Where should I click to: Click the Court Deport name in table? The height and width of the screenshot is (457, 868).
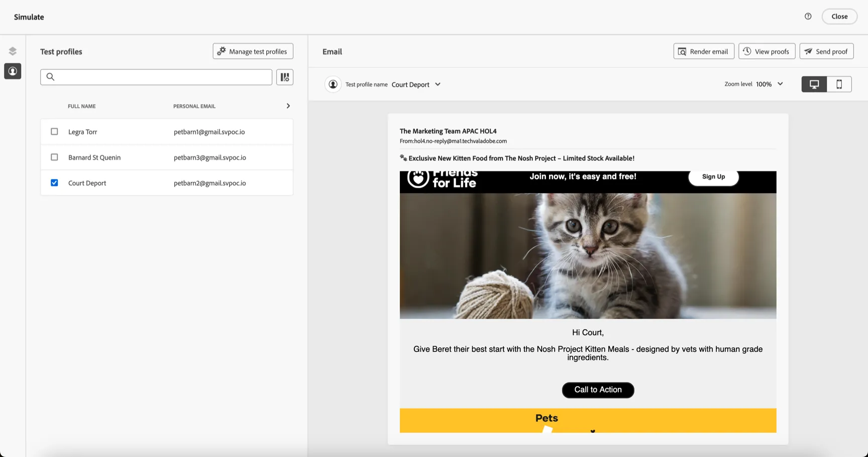(x=87, y=183)
